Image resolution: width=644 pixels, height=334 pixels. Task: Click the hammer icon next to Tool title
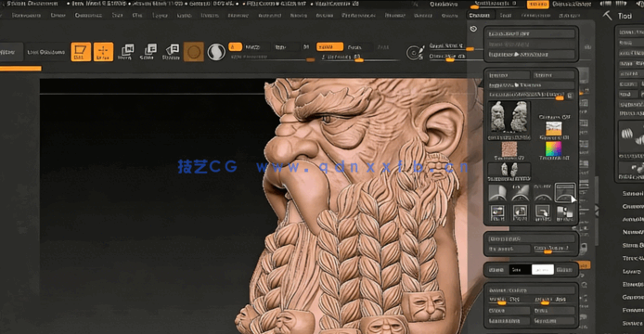pyautogui.click(x=608, y=16)
